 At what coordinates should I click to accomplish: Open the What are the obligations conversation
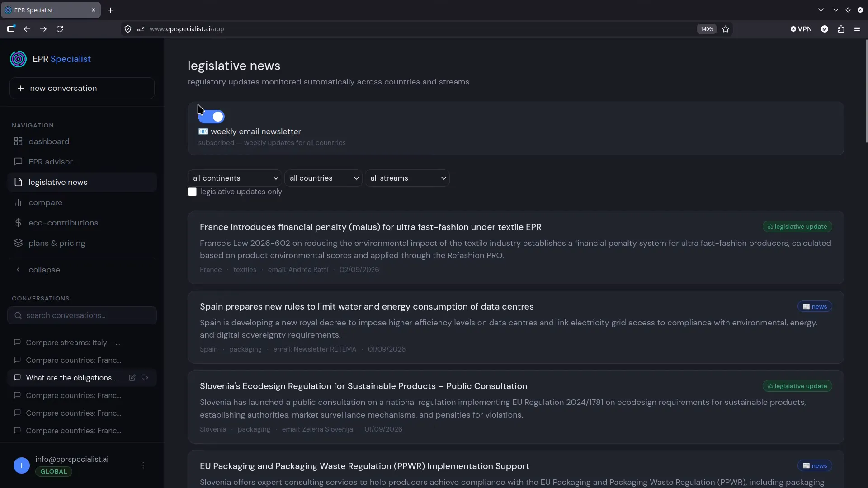(x=72, y=378)
